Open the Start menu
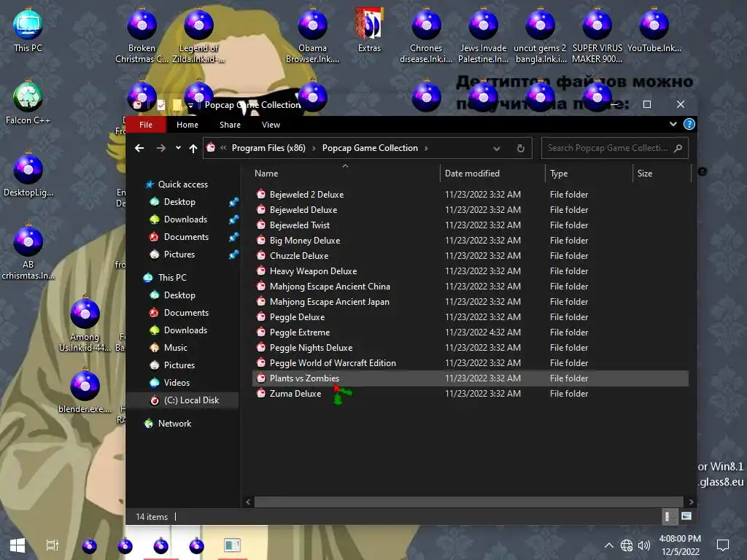The height and width of the screenshot is (560, 747). 18,545
